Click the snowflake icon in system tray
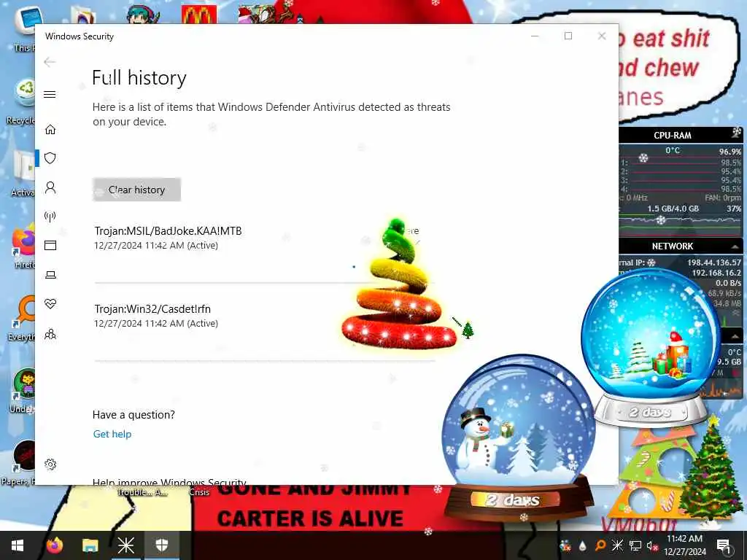The image size is (747, 560). click(617, 545)
